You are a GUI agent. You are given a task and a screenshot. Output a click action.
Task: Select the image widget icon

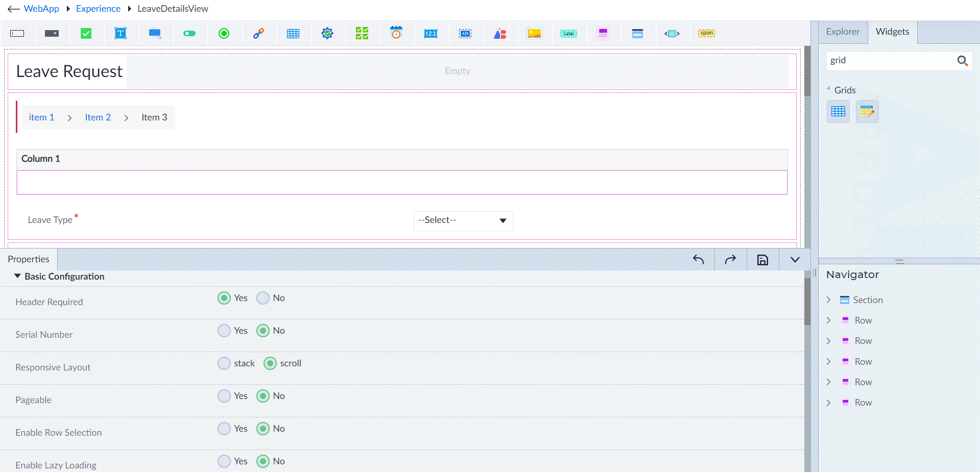pos(534,34)
